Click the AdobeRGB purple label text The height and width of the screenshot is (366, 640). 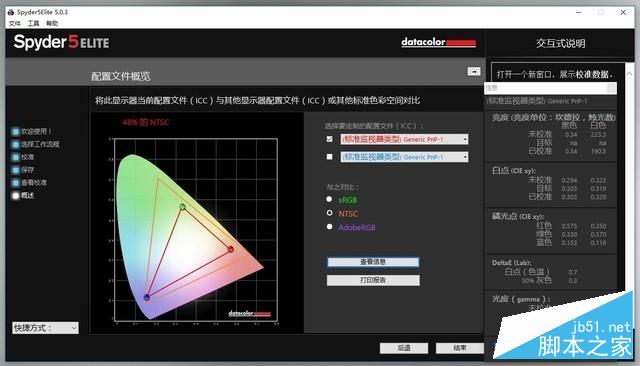click(x=357, y=228)
